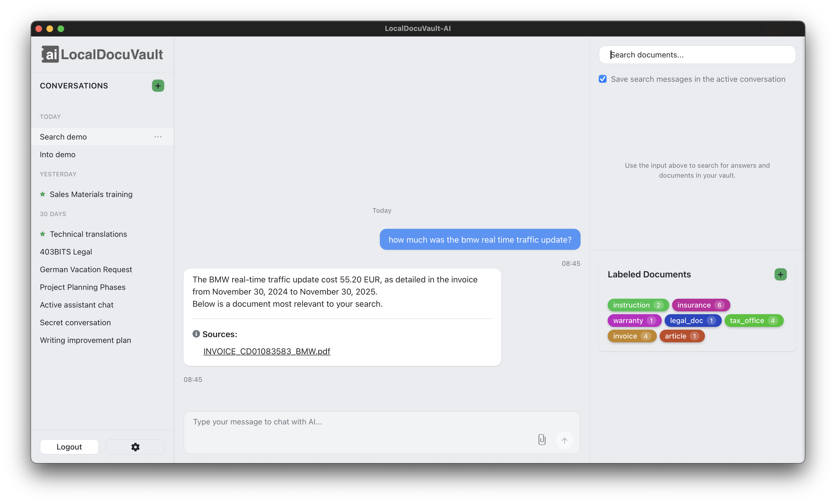Click the Save search messages label text
The height and width of the screenshot is (504, 836).
[698, 79]
